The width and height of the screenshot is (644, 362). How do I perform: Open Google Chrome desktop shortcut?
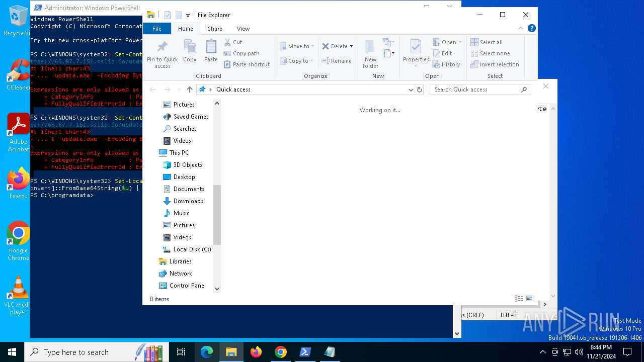(x=18, y=241)
